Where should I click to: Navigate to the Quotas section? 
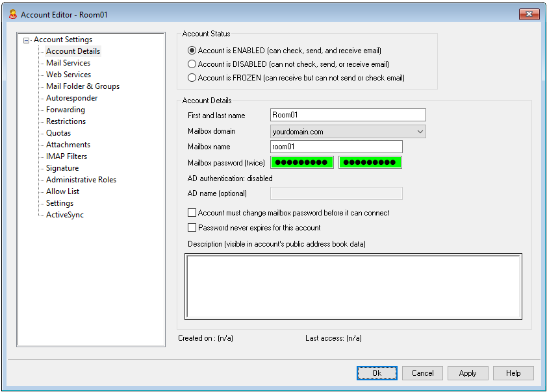58,133
